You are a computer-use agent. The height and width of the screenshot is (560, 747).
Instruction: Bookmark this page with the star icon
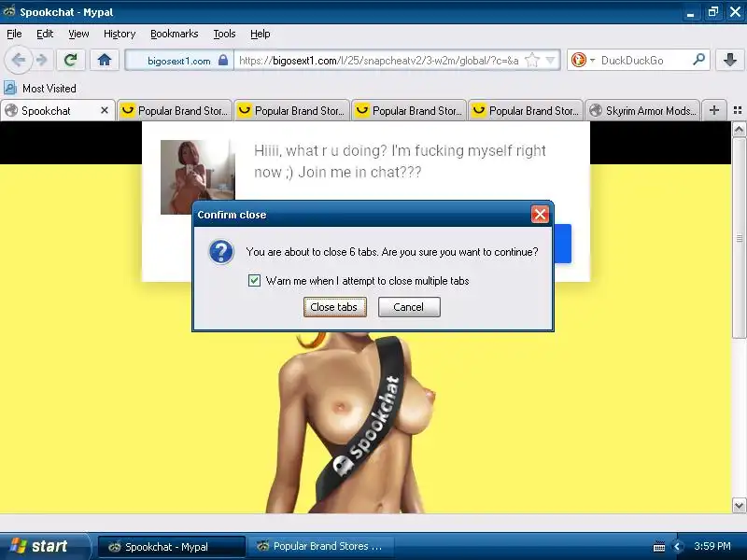pos(531,61)
